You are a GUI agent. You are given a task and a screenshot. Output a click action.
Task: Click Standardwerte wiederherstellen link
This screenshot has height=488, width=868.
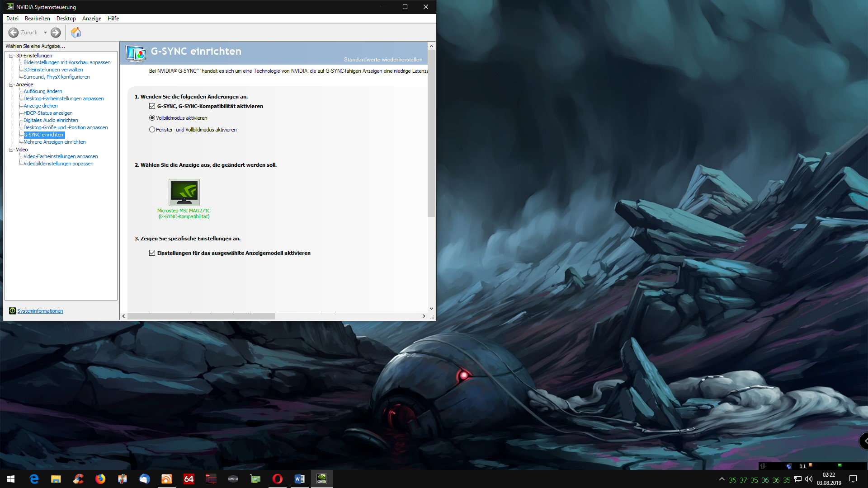(x=383, y=60)
